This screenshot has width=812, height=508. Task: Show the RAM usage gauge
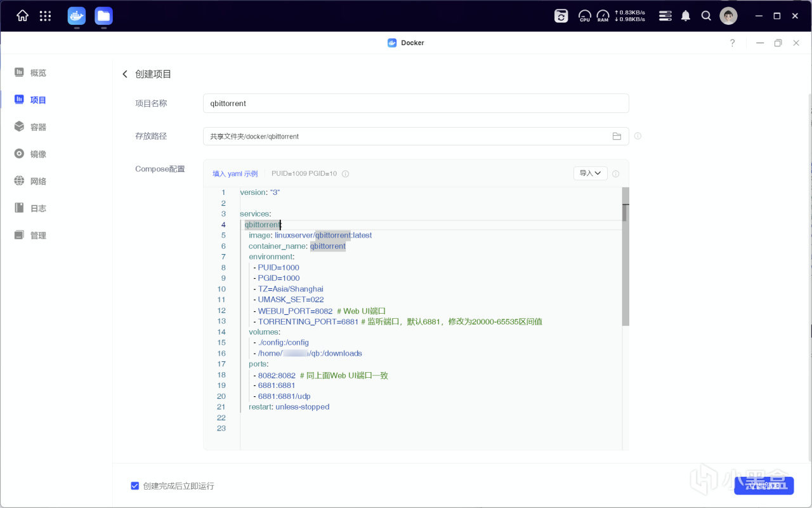603,16
